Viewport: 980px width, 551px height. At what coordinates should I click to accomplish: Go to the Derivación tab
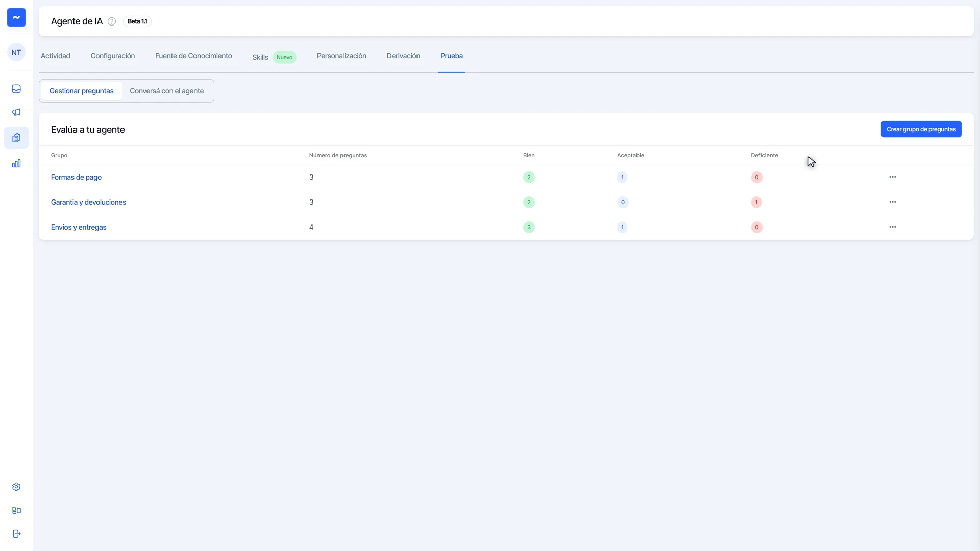(403, 56)
